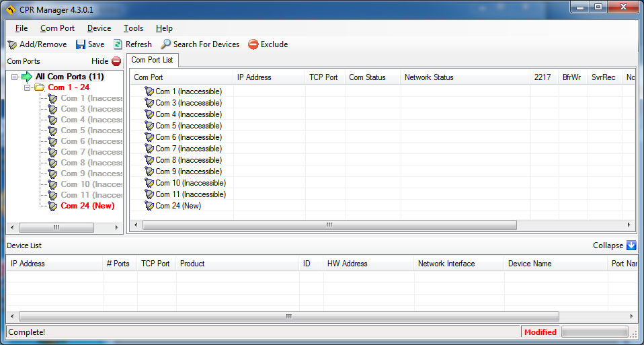Click the Device Name column header
Viewport: 644px width, 345px height.
pos(555,264)
